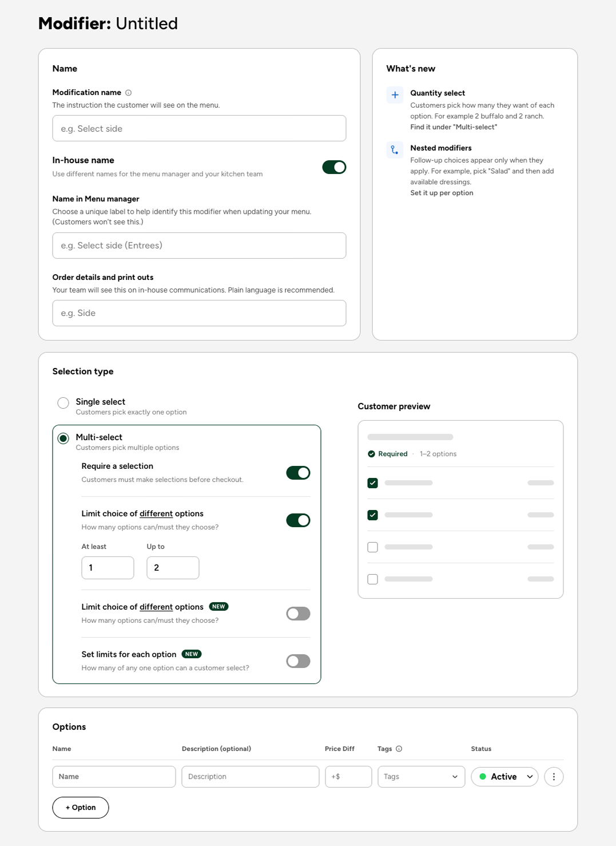The width and height of the screenshot is (616, 846).
Task: Open the Active status dropdown
Action: (x=504, y=777)
